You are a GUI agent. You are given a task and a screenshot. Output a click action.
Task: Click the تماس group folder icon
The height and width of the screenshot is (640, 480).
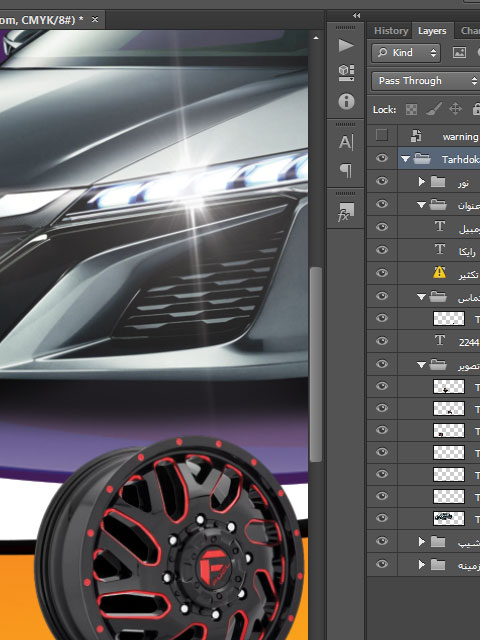click(x=438, y=296)
